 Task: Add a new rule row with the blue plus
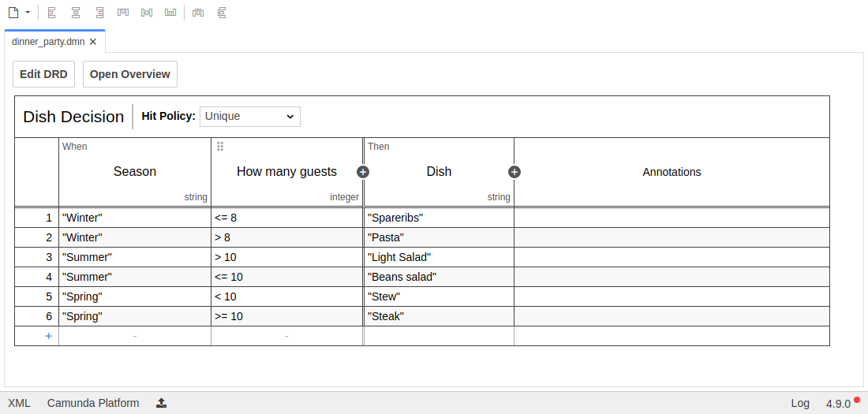coord(48,336)
